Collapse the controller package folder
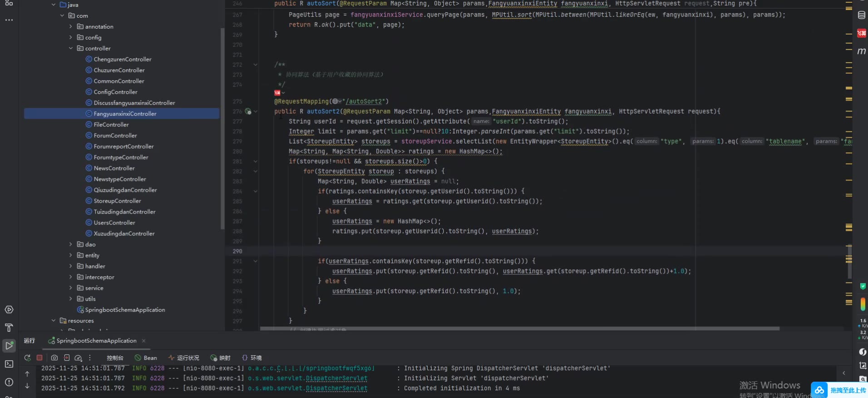 pyautogui.click(x=71, y=48)
